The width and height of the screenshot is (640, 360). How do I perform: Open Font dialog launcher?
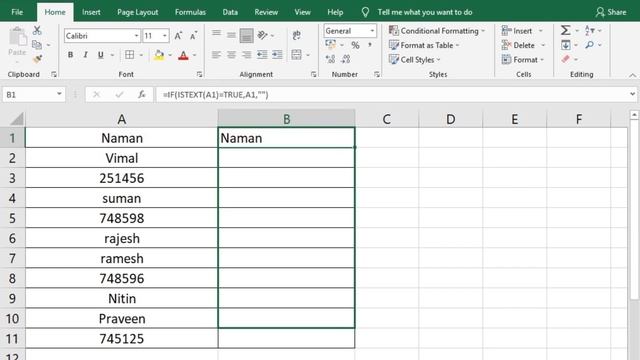pos(200,74)
